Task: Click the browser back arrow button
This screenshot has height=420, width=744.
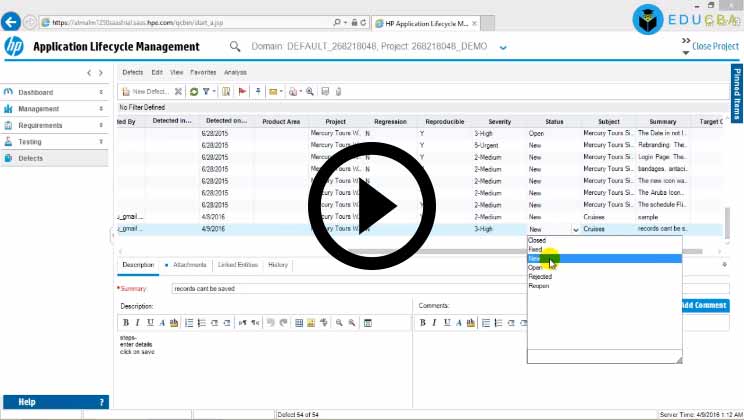Action: click(13, 21)
